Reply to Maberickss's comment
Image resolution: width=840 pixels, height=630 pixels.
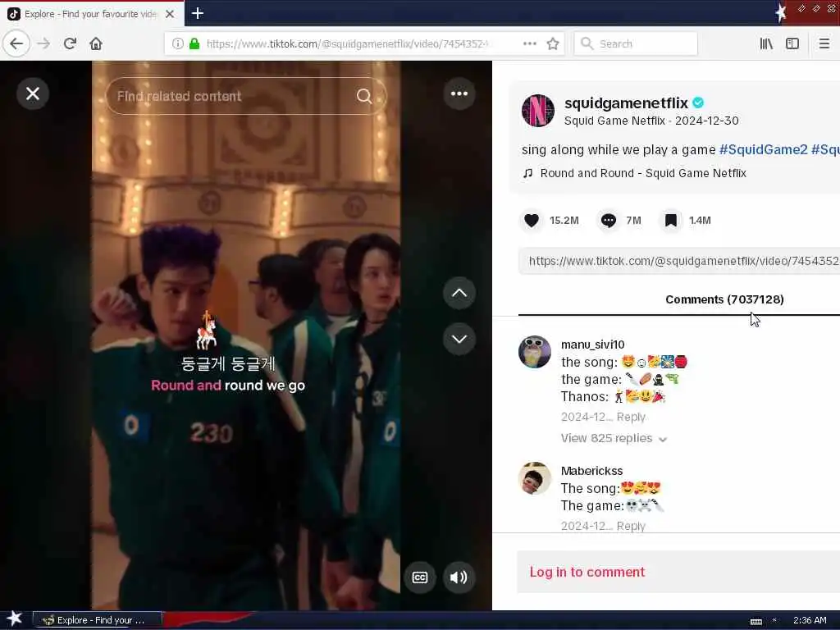[631, 526]
